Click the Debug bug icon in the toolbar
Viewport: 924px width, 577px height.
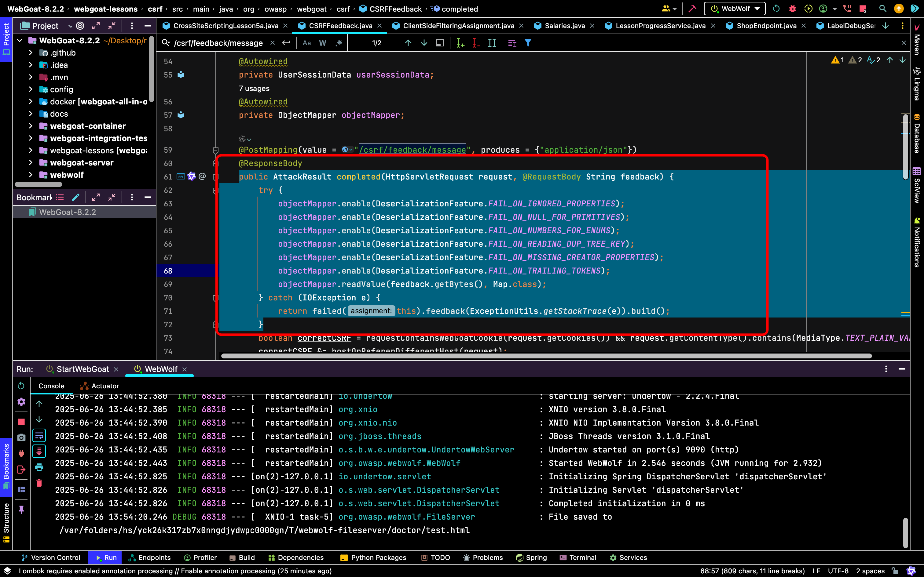(792, 9)
